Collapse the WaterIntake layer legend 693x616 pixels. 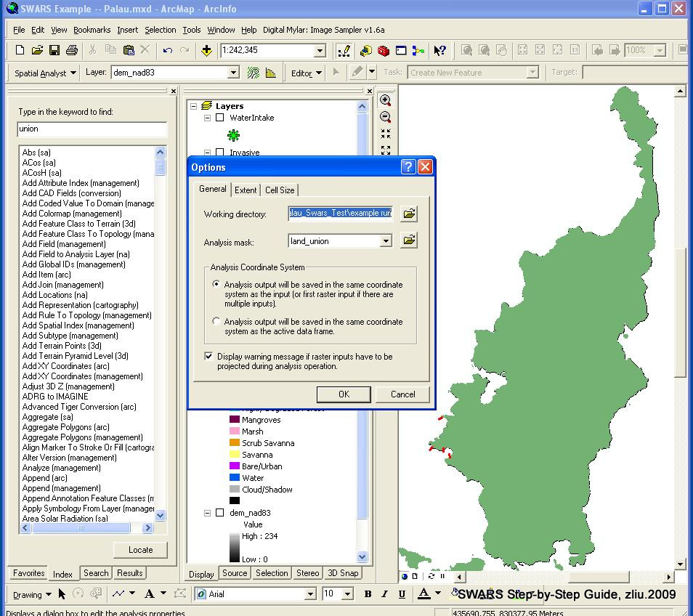[207, 118]
